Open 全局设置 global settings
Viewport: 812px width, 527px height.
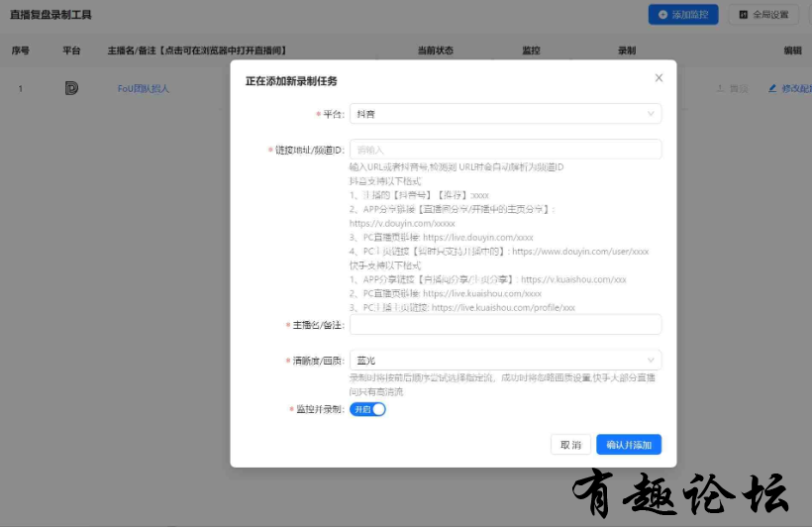pos(763,15)
